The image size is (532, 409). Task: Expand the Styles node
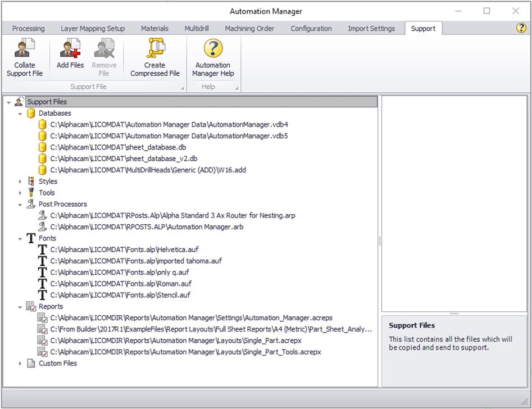[x=20, y=181]
